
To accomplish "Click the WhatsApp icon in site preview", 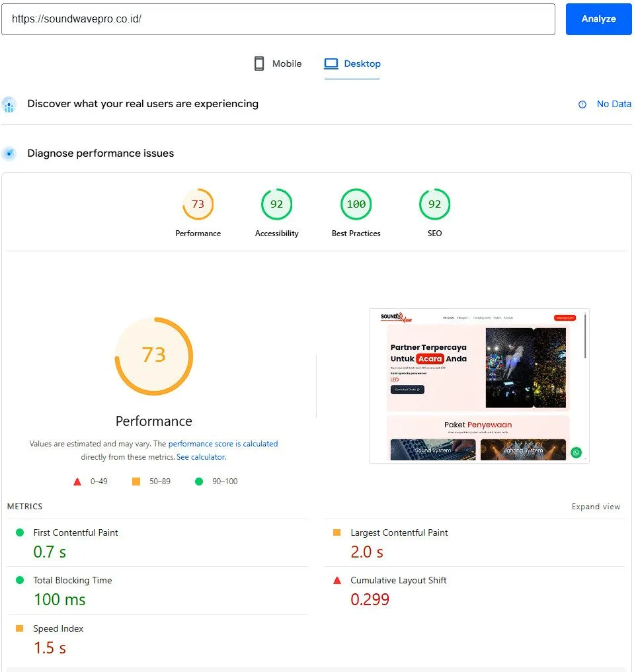I will pyautogui.click(x=576, y=452).
